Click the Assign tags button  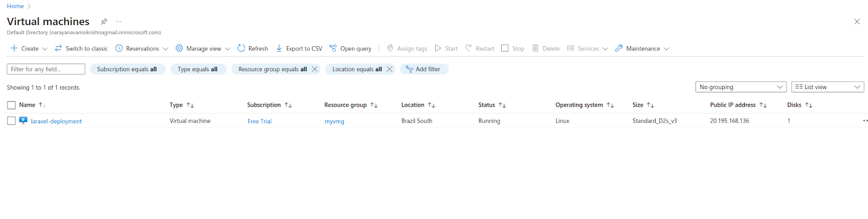(407, 48)
